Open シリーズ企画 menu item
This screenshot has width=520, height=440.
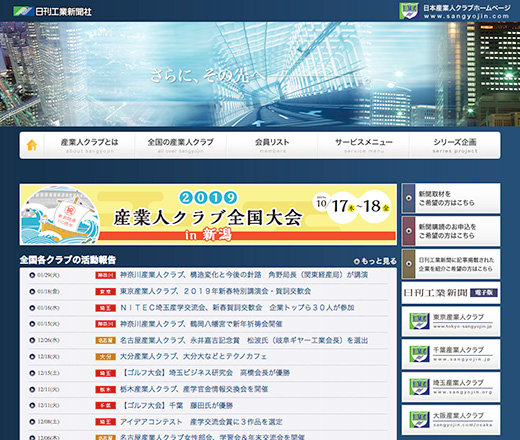[455, 145]
